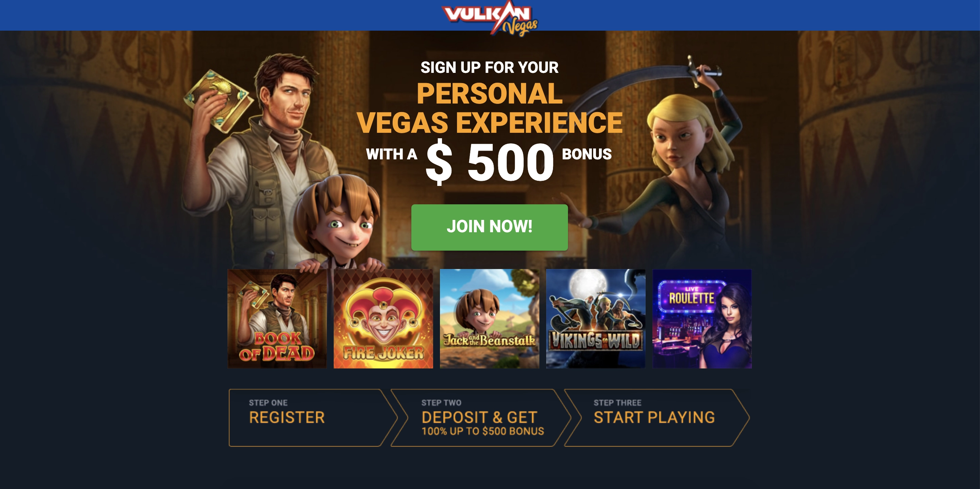
Task: Click the REGISTER label text
Action: 287,417
